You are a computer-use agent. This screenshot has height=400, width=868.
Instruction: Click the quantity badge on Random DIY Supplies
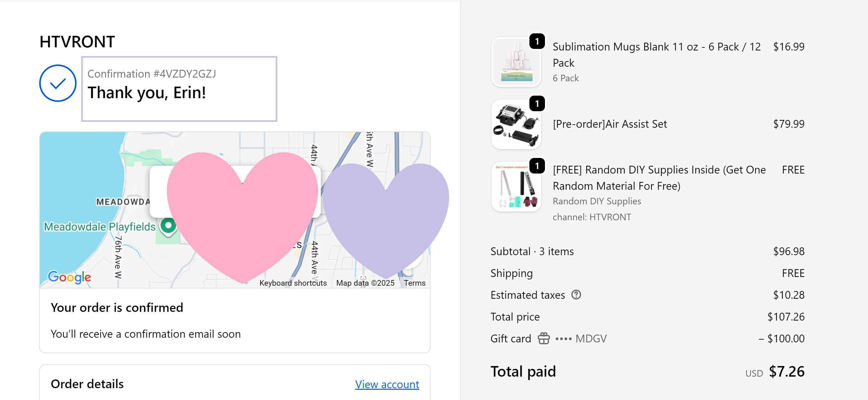coord(537,166)
